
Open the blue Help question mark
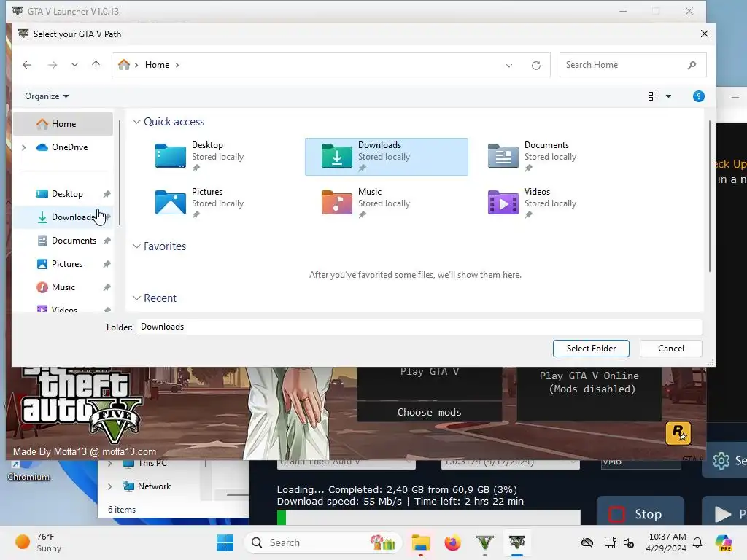click(698, 96)
